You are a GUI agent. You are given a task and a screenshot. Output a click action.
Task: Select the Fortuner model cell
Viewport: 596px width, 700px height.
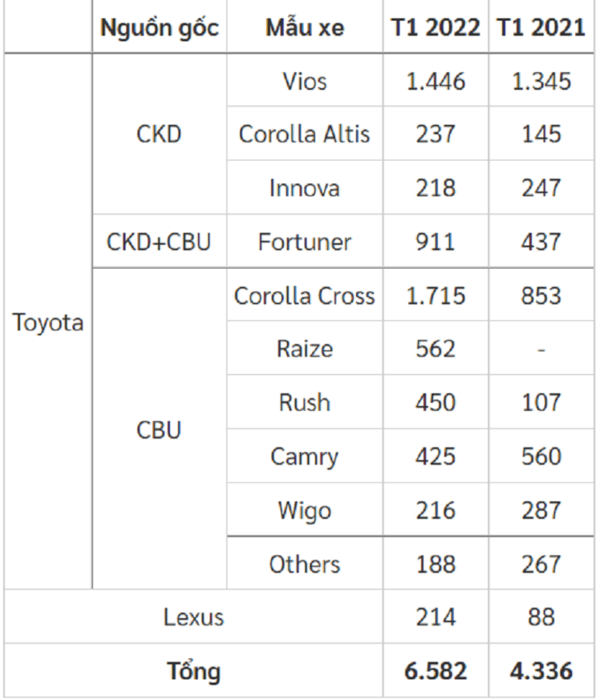click(305, 241)
